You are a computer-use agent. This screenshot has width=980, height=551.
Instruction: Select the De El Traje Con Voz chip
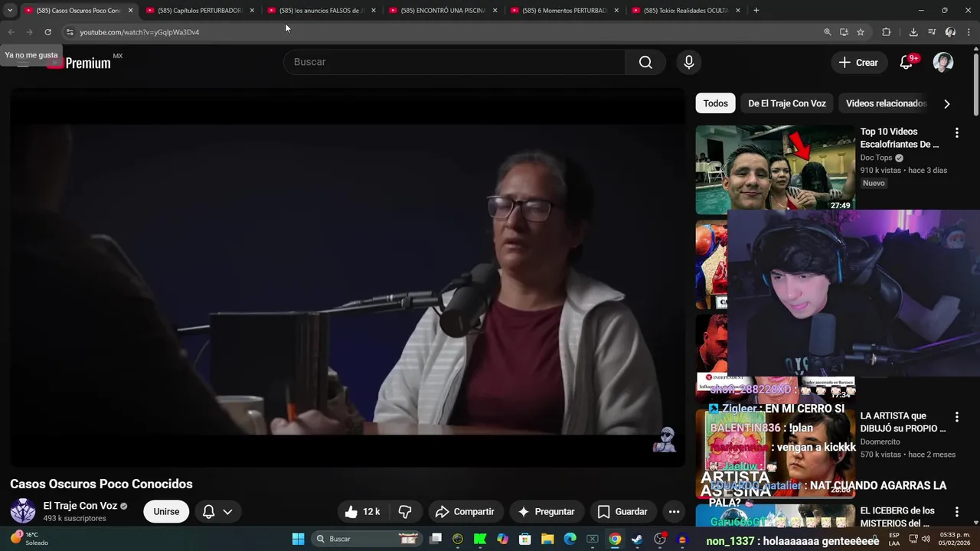787,103
